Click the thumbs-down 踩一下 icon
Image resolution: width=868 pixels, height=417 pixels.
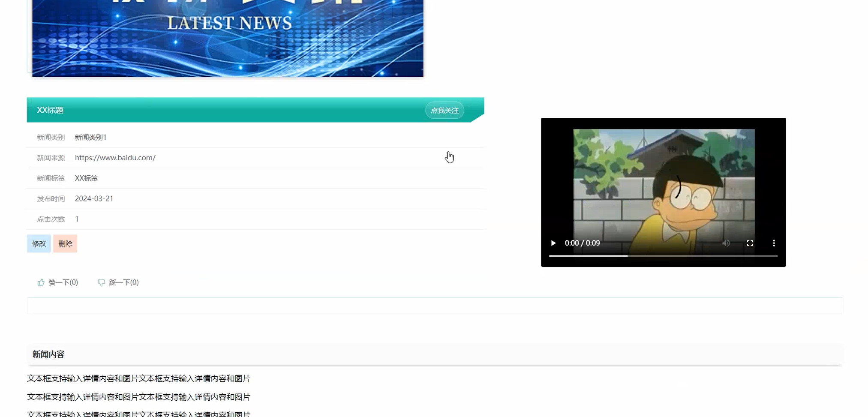(102, 282)
